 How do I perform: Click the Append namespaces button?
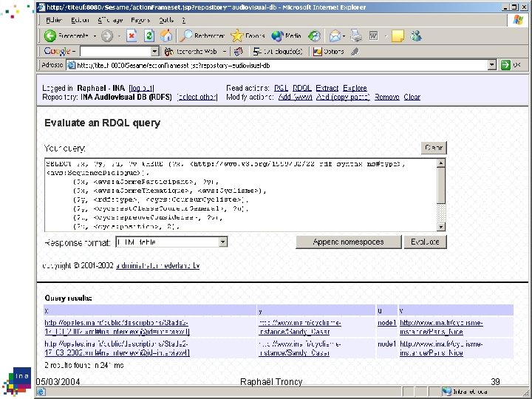pyautogui.click(x=349, y=242)
